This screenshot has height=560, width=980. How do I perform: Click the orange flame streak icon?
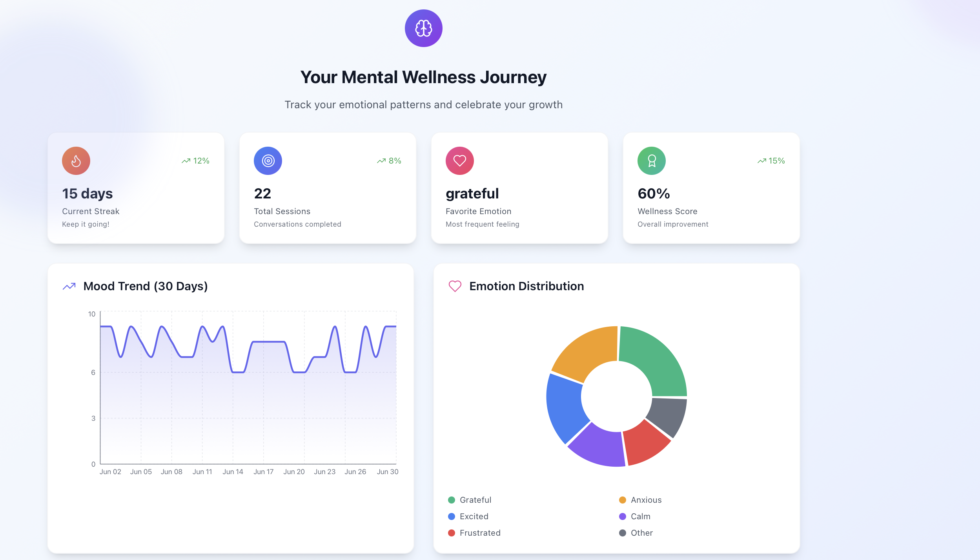tap(76, 161)
